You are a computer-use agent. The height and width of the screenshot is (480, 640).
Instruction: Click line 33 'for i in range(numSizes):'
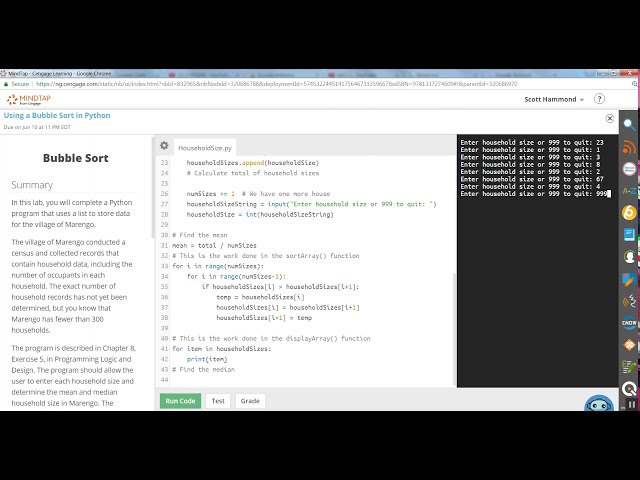coord(218,266)
